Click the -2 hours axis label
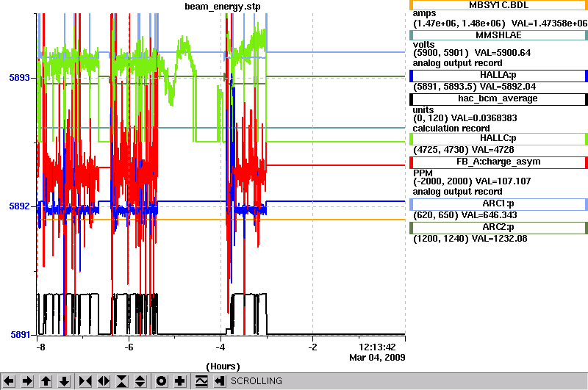 pyautogui.click(x=313, y=347)
